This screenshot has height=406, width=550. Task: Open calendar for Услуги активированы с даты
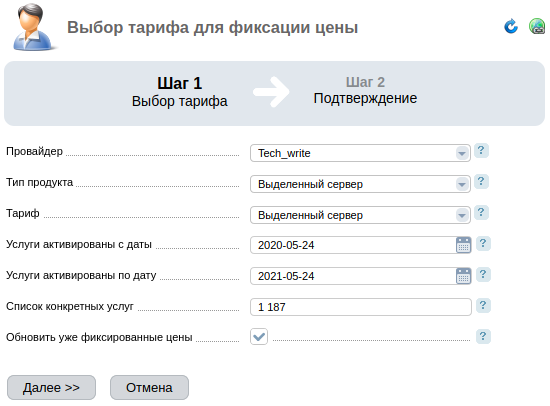pyautogui.click(x=463, y=245)
